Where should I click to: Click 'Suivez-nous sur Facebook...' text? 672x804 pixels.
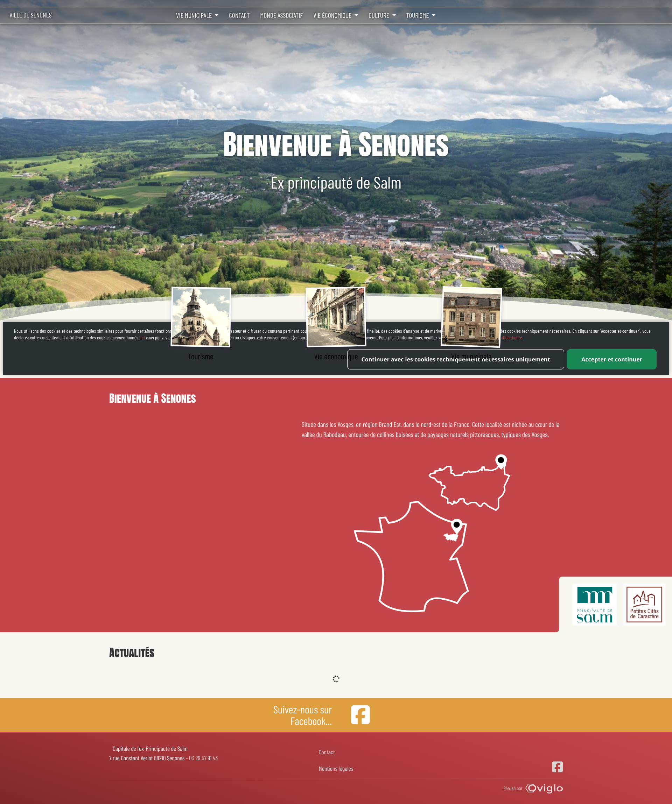[302, 715]
